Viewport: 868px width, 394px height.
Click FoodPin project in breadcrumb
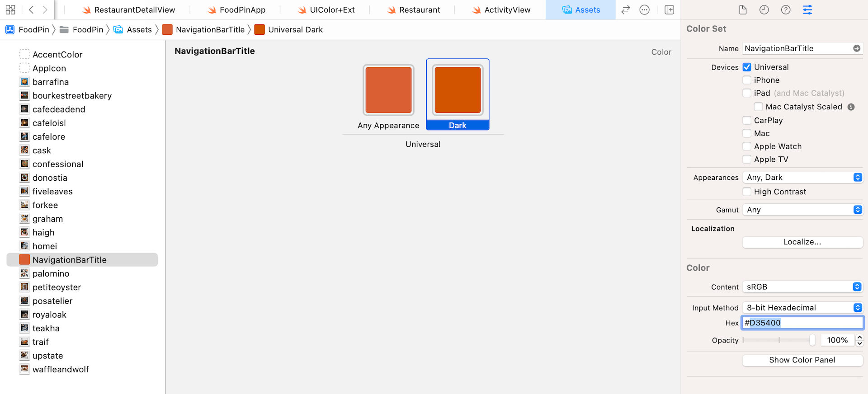pos(27,29)
